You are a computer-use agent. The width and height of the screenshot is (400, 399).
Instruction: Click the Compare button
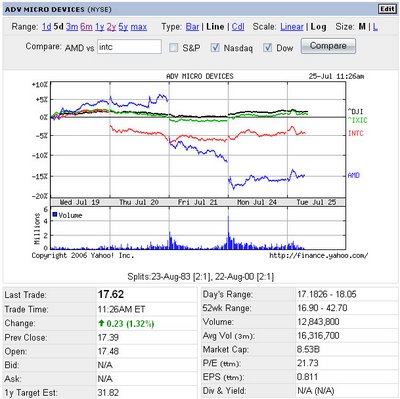(328, 46)
